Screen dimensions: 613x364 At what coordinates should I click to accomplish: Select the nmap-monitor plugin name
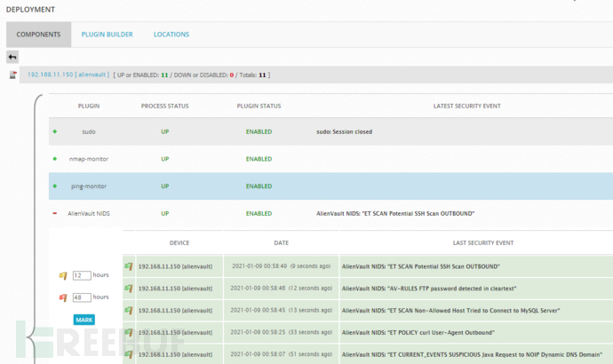coord(89,159)
